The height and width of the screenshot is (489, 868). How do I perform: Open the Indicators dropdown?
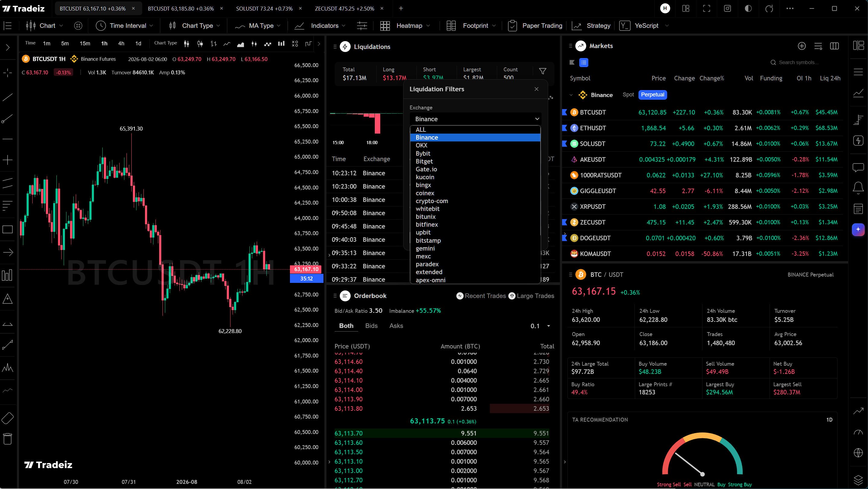tap(320, 26)
